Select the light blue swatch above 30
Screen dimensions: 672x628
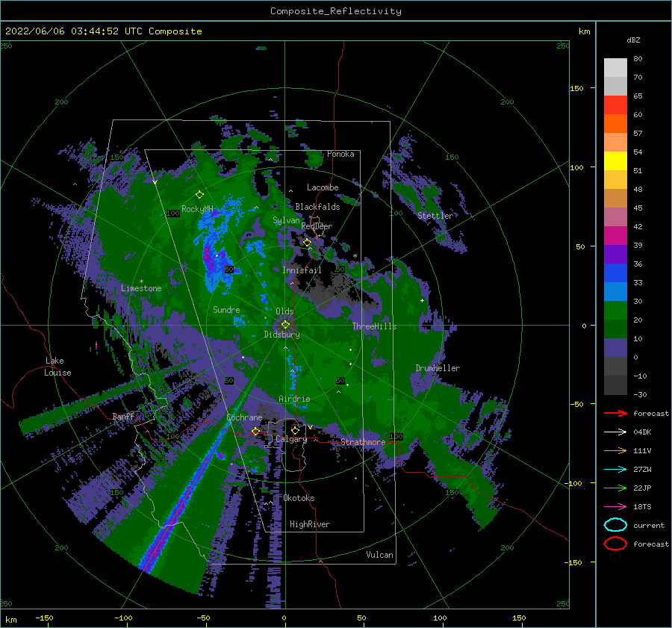tap(615, 291)
